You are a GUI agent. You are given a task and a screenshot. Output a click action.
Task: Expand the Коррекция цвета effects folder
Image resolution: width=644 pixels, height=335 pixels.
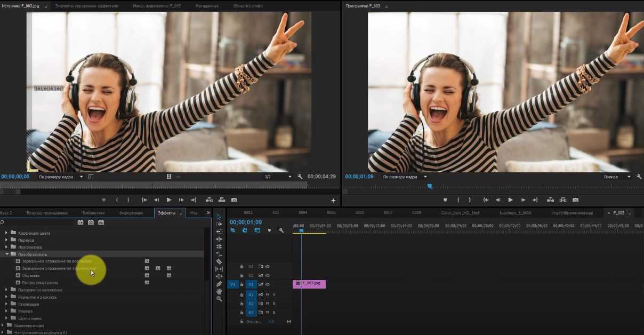(x=7, y=233)
